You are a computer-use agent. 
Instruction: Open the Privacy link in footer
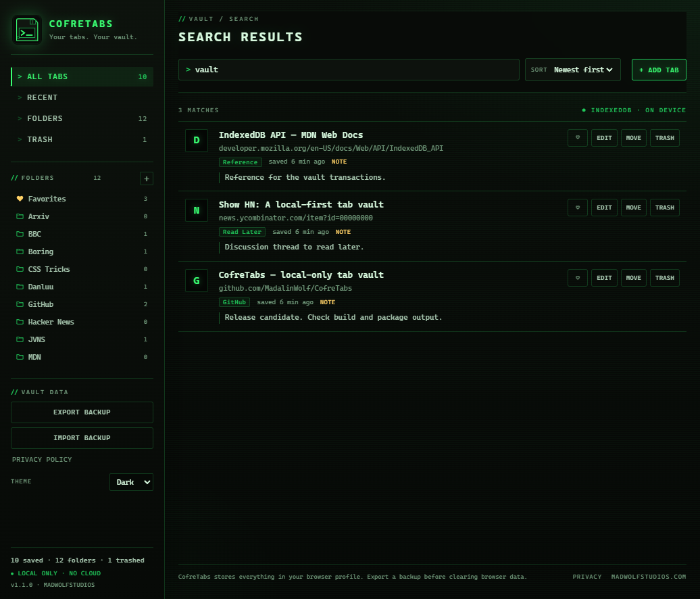click(587, 577)
